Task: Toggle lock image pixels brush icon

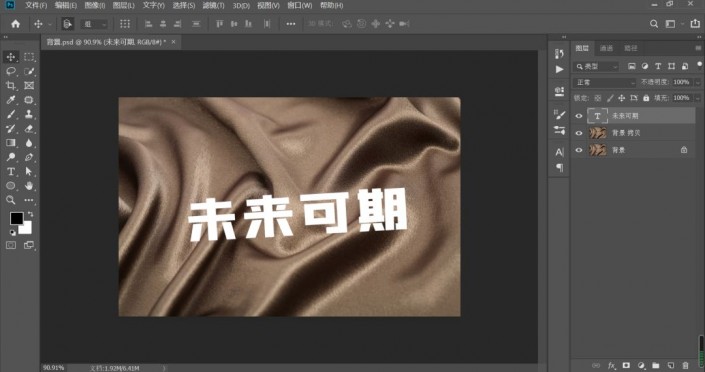Action: click(610, 98)
